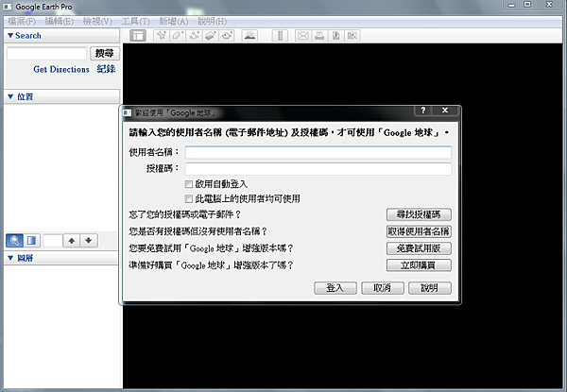The width and height of the screenshot is (567, 392).
Task: Click the 立即購買 button
Action: (419, 265)
